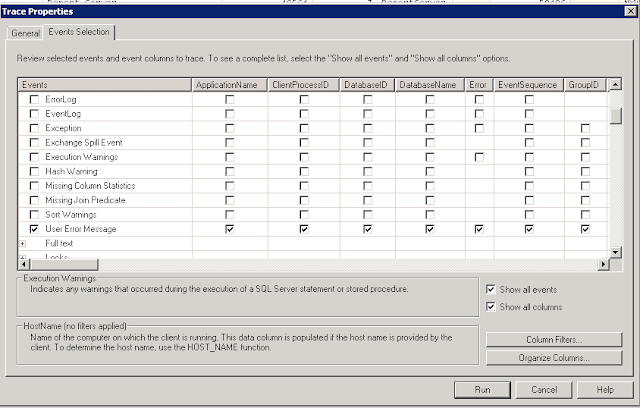The width and height of the screenshot is (640, 408).
Task: Check EventSequence box in Sort Warnings row
Action: click(529, 215)
